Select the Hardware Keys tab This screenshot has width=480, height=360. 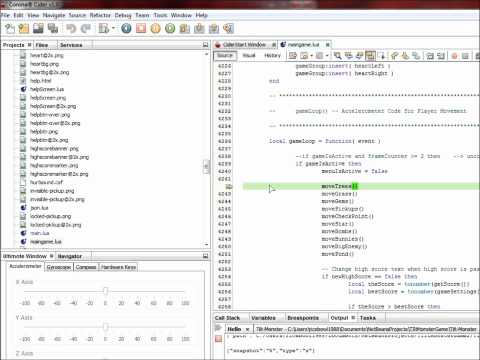[118, 267]
